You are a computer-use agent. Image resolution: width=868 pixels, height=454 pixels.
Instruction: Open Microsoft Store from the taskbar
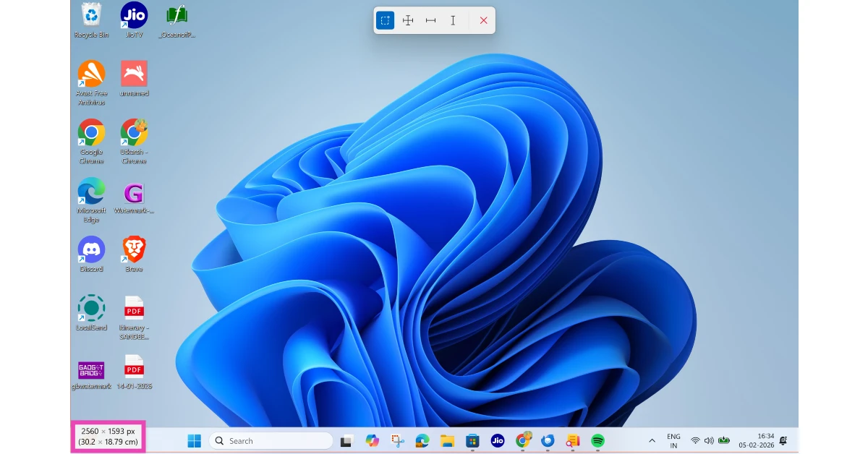[x=472, y=441]
